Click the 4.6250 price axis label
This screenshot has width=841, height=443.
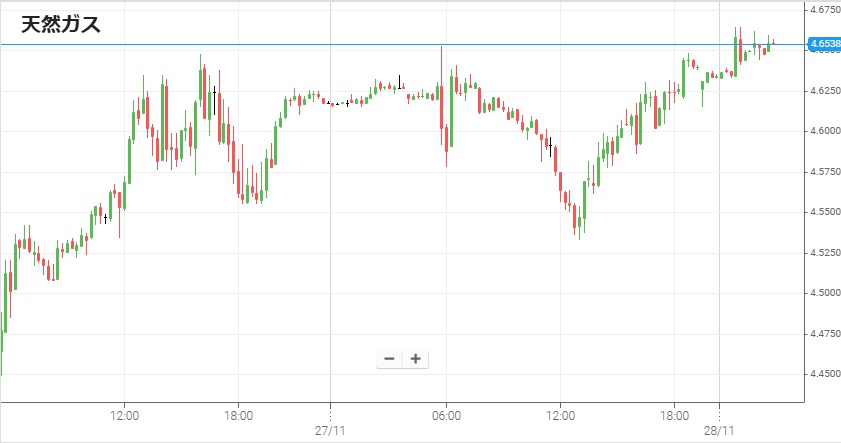tap(823, 91)
